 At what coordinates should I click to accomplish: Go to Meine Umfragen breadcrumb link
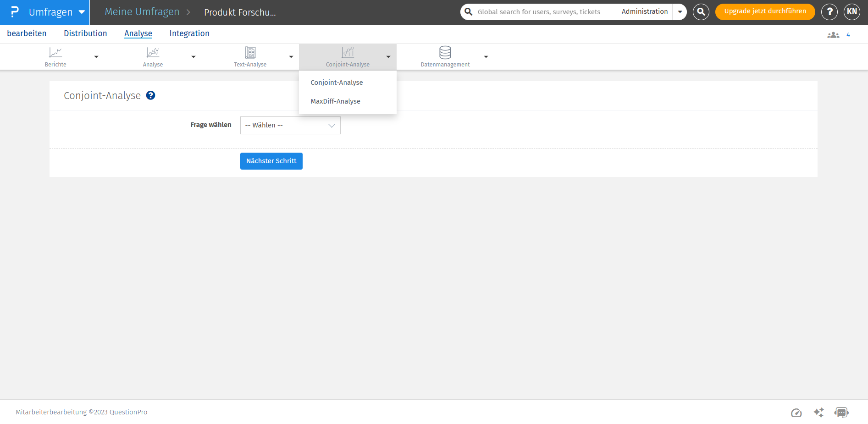pos(142,12)
